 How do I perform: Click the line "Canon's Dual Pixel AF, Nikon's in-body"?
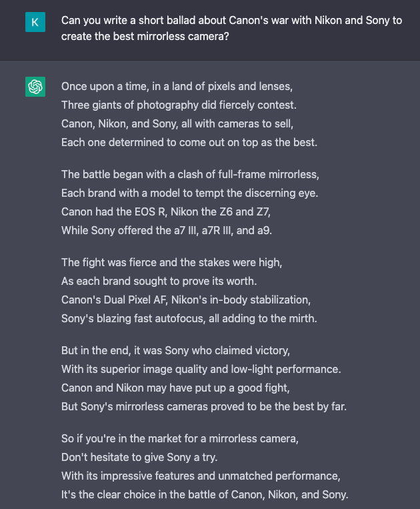186,300
